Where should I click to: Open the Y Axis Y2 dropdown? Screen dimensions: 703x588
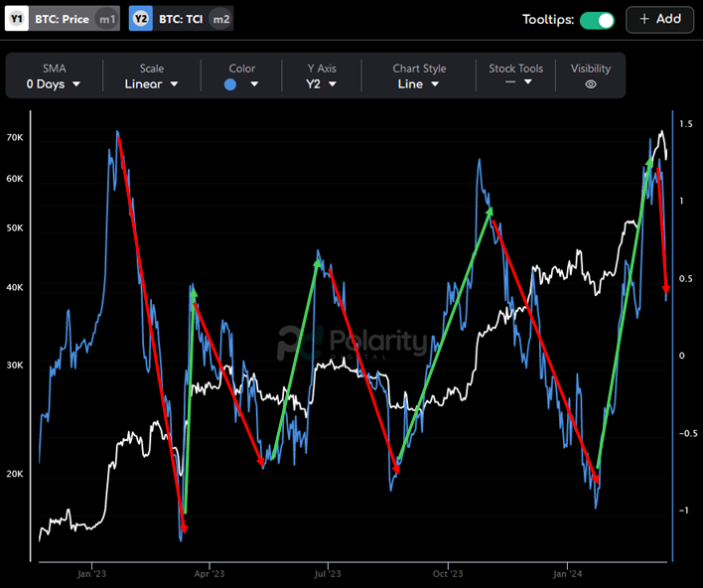[x=321, y=83]
